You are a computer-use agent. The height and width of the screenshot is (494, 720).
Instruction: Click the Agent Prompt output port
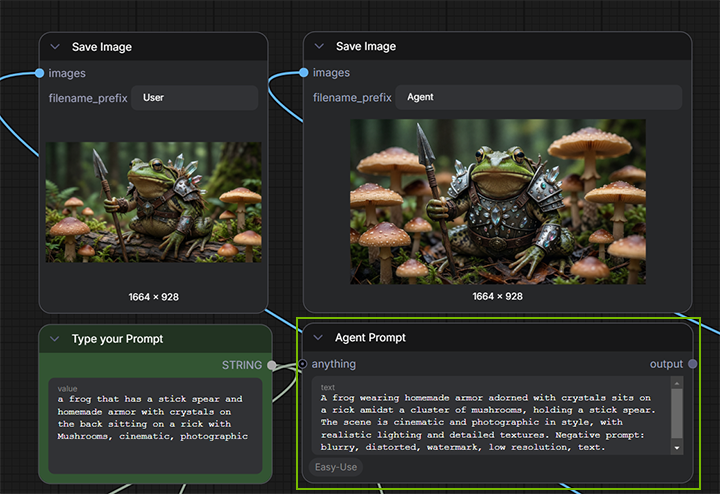coord(692,364)
